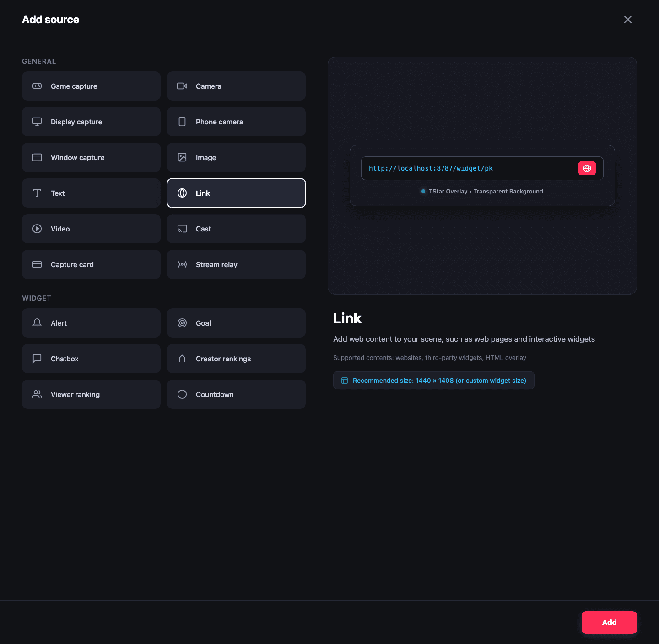Click the Stream relay broadcast icon

tap(182, 264)
